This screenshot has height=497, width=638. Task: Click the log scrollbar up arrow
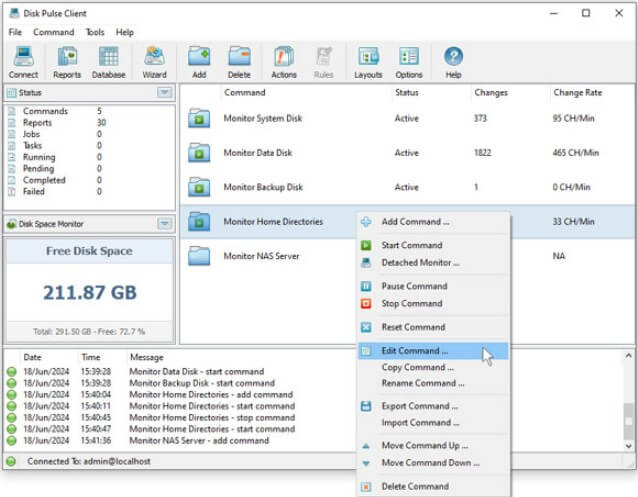628,356
